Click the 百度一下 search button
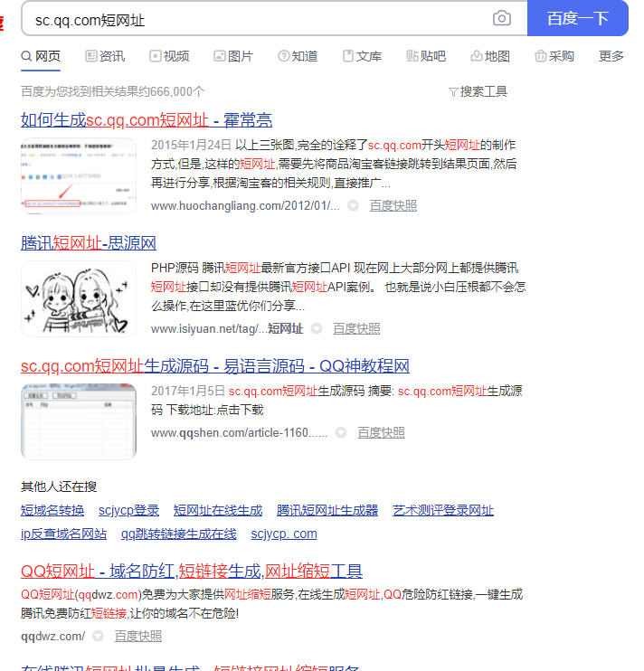This screenshot has height=671, width=644. coord(578,18)
